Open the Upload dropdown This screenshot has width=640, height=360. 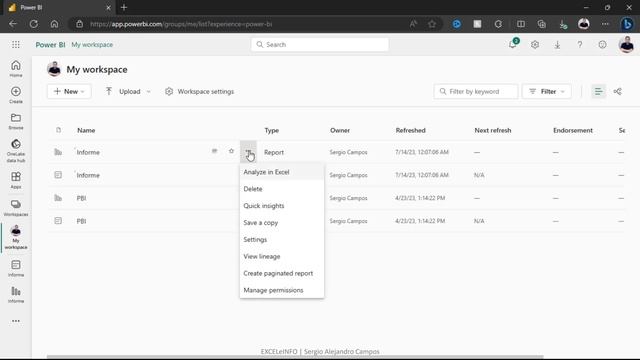point(128,91)
